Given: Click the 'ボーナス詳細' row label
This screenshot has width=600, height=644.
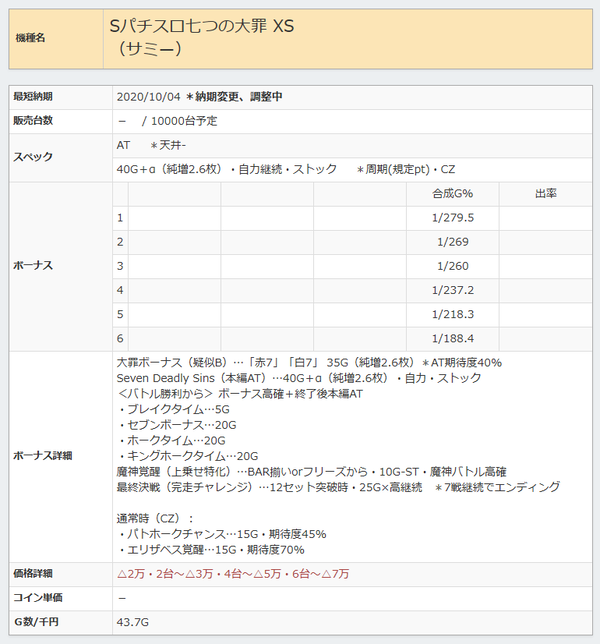Looking at the screenshot, I should [x=43, y=456].
